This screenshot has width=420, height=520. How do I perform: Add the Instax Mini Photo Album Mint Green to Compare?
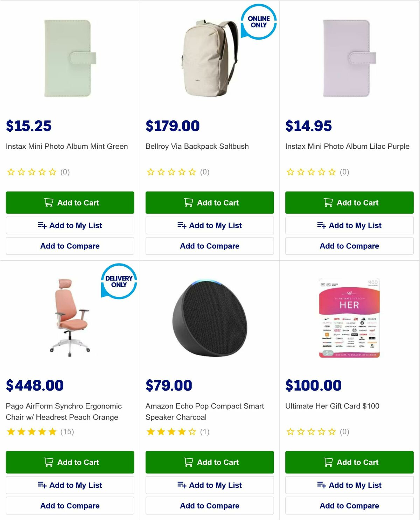[x=70, y=246]
